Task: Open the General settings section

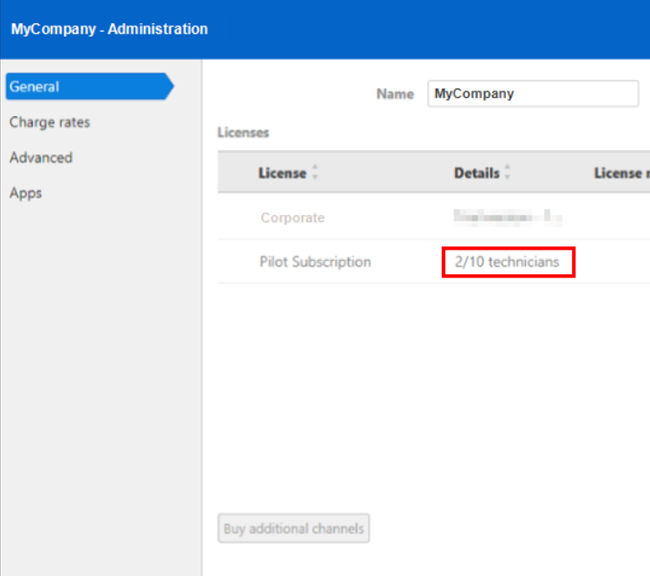Action: coord(90,87)
